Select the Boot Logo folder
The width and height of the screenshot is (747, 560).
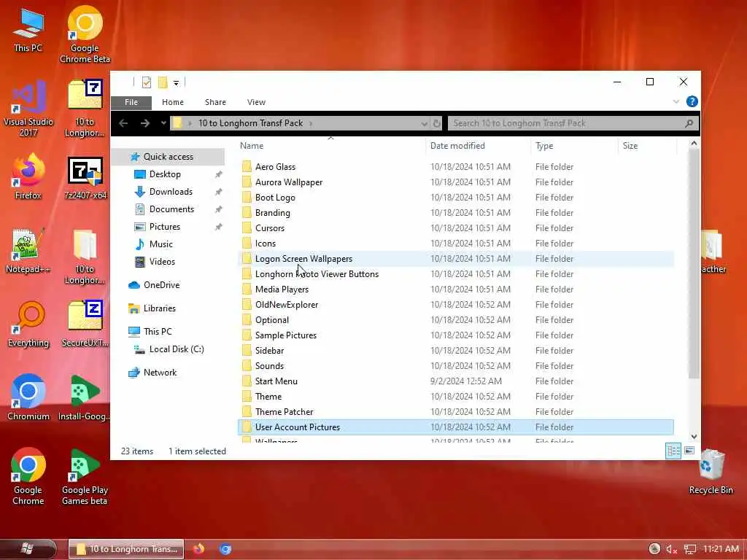point(455,197)
